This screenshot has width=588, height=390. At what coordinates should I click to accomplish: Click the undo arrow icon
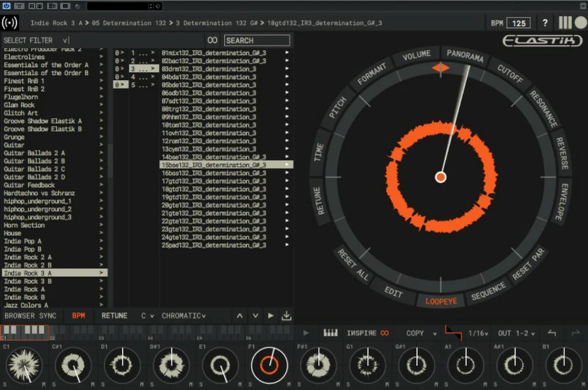[x=552, y=333]
